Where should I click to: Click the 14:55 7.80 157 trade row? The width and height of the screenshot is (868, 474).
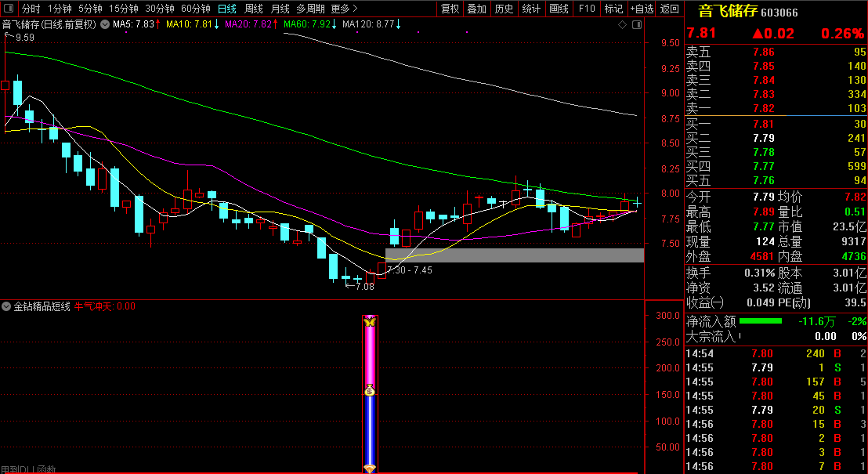[x=776, y=382]
